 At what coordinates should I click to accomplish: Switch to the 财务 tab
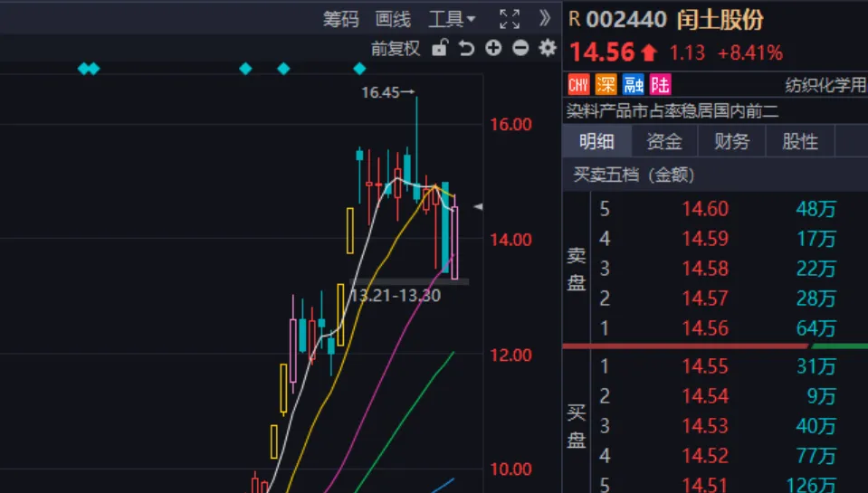tap(732, 142)
